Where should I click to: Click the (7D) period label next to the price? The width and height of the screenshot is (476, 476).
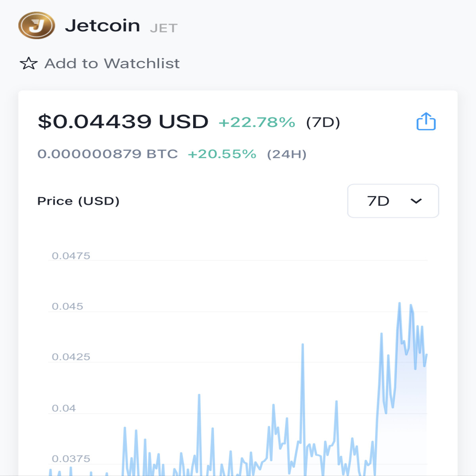pyautogui.click(x=323, y=122)
